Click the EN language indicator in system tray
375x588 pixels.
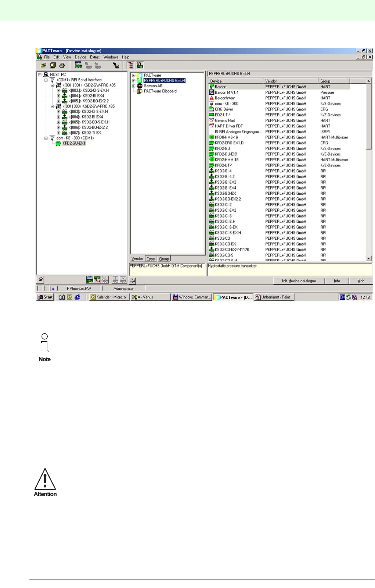pyautogui.click(x=342, y=297)
